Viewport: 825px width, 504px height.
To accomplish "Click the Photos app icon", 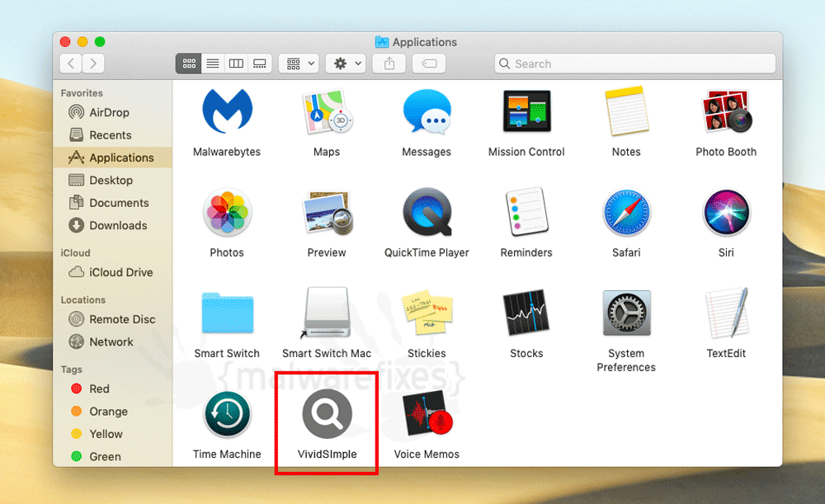I will pyautogui.click(x=227, y=212).
